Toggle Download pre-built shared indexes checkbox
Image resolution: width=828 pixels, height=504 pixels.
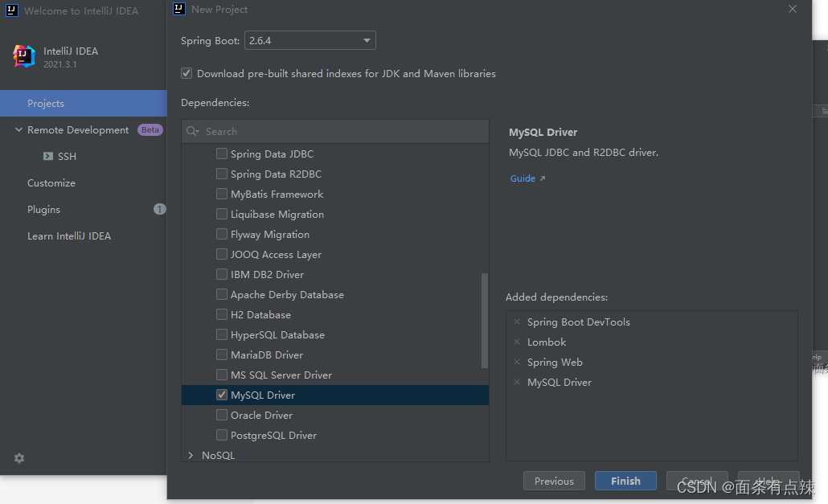[187, 73]
